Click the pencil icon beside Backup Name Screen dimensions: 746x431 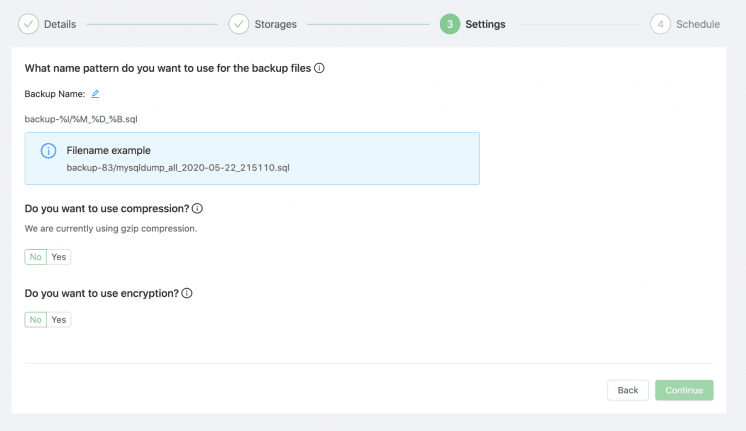[95, 94]
